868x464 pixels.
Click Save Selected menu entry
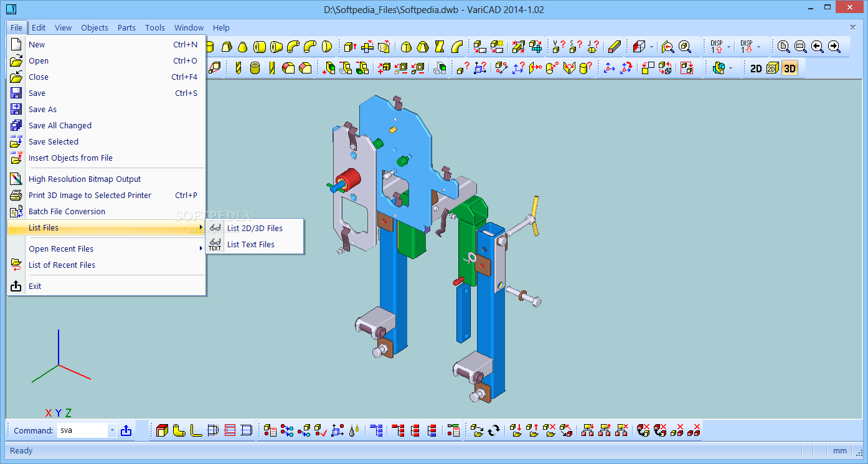coord(106,141)
